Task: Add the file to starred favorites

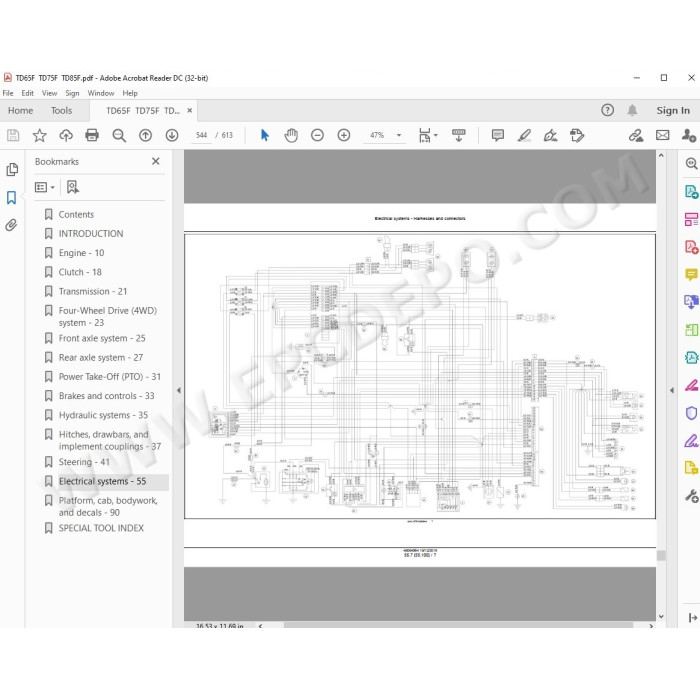Action: 39,135
